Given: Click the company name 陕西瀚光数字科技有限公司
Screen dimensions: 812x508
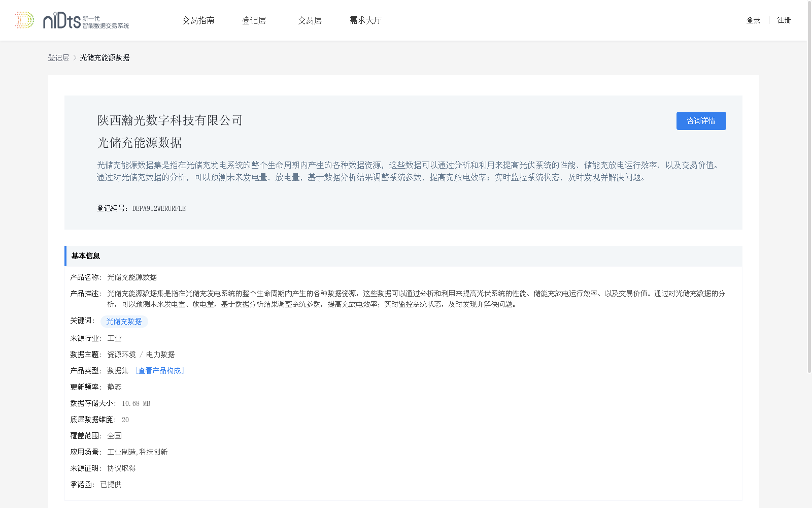Looking at the screenshot, I should [170, 120].
